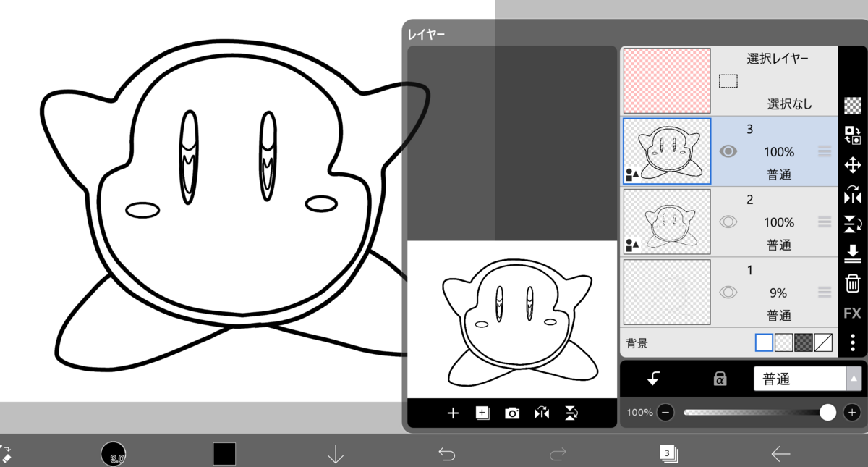The width and height of the screenshot is (868, 467).
Task: Add special layer with boxed plus icon
Action: click(482, 413)
